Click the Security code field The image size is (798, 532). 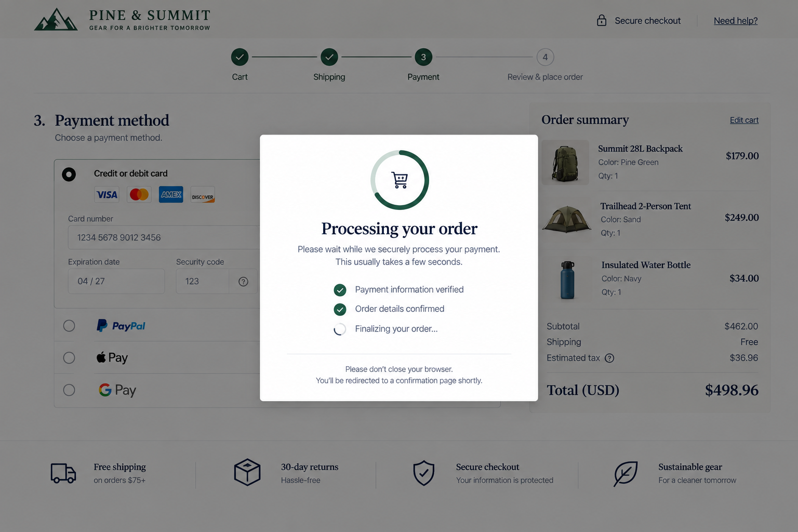pos(203,281)
